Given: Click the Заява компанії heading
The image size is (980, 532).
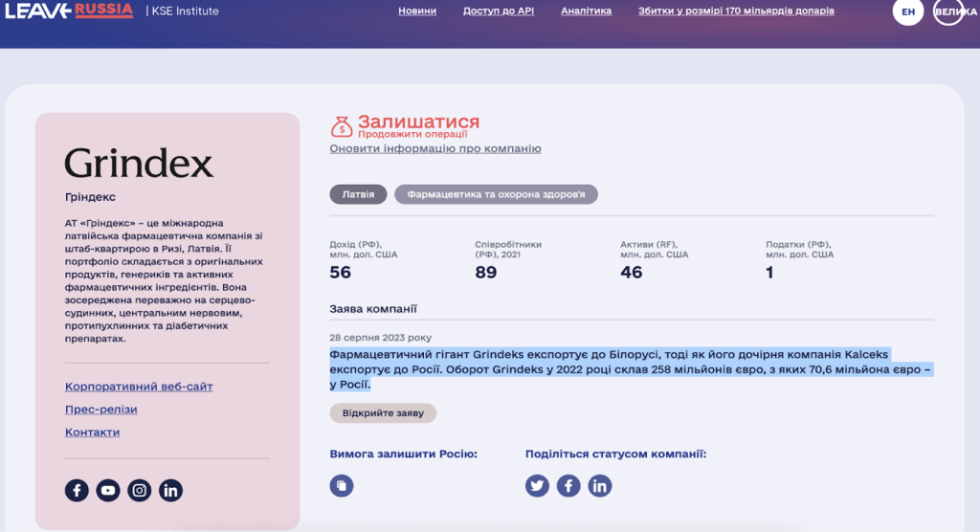Looking at the screenshot, I should 373,309.
